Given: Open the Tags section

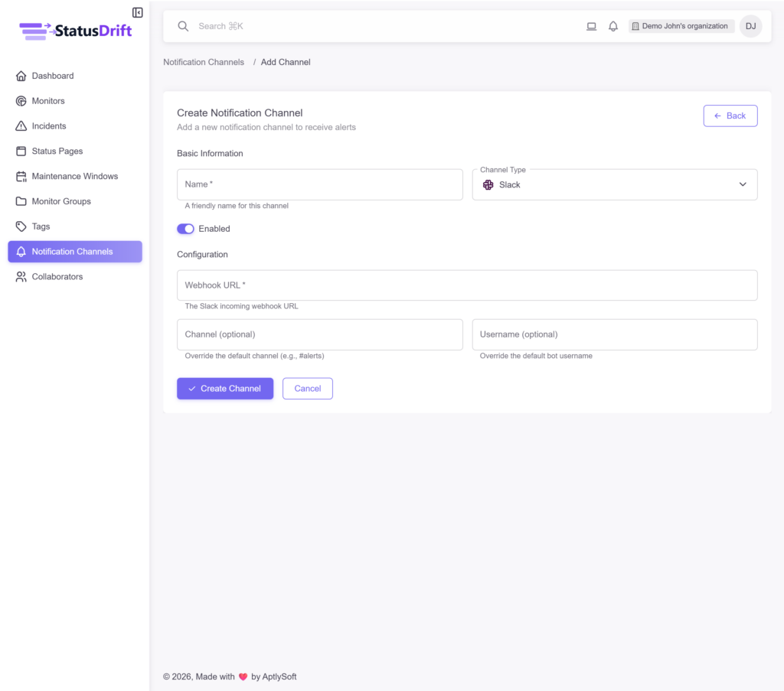Looking at the screenshot, I should [41, 227].
